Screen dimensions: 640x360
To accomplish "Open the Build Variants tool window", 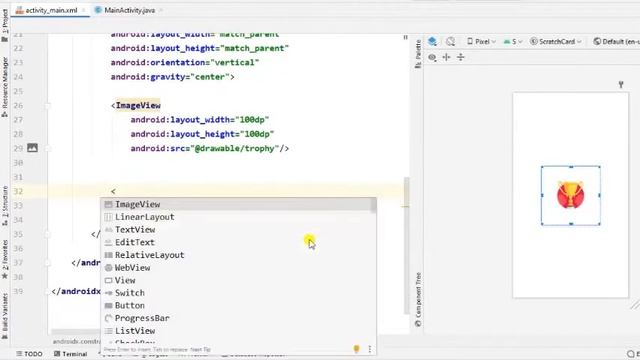I will click(x=5, y=316).
